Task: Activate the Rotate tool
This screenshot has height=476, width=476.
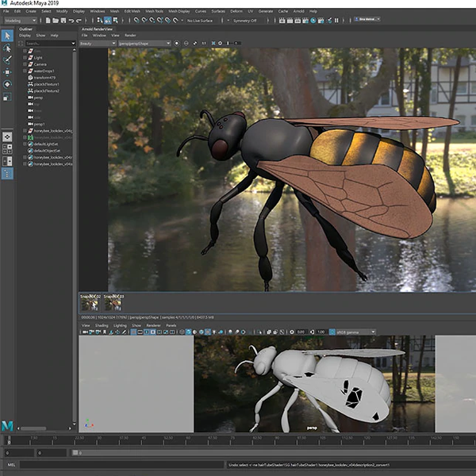Action: point(7,83)
